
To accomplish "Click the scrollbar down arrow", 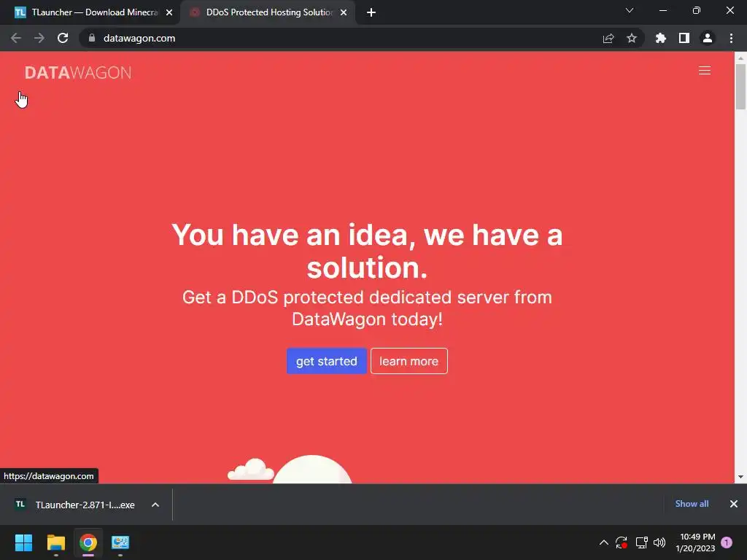I will pyautogui.click(x=740, y=477).
